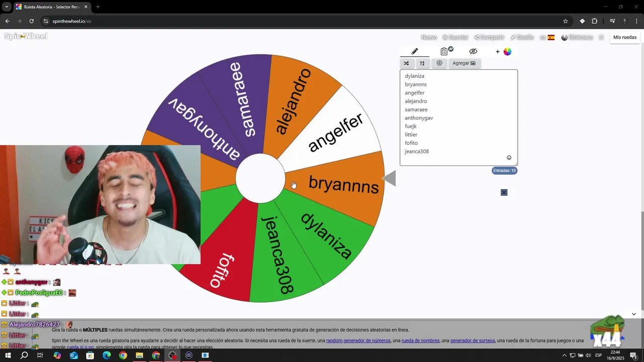Switch the ESP keyboard language
The image size is (644, 362).
pyautogui.click(x=599, y=355)
